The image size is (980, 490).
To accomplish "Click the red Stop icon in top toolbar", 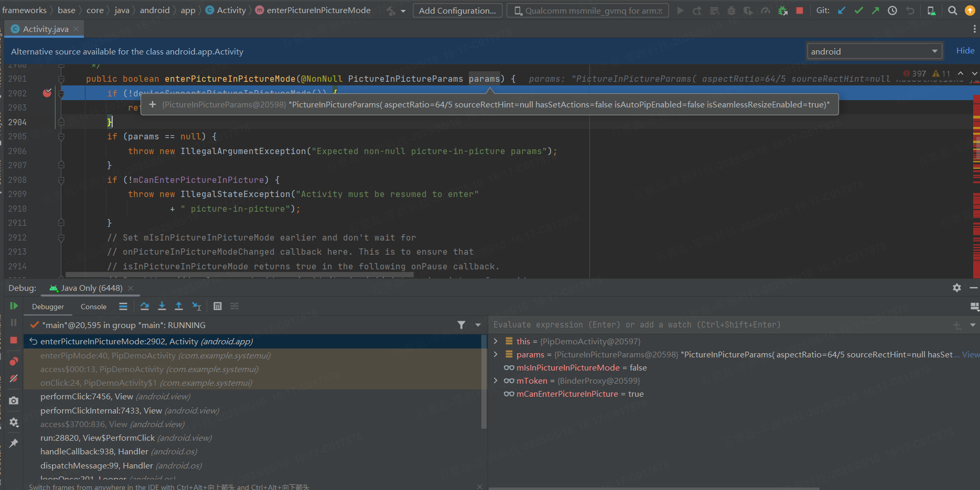I will (800, 10).
